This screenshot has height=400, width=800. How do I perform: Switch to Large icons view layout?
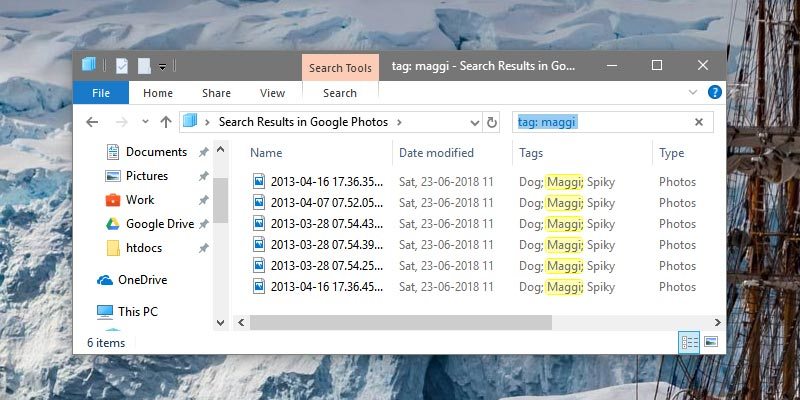pyautogui.click(x=711, y=342)
